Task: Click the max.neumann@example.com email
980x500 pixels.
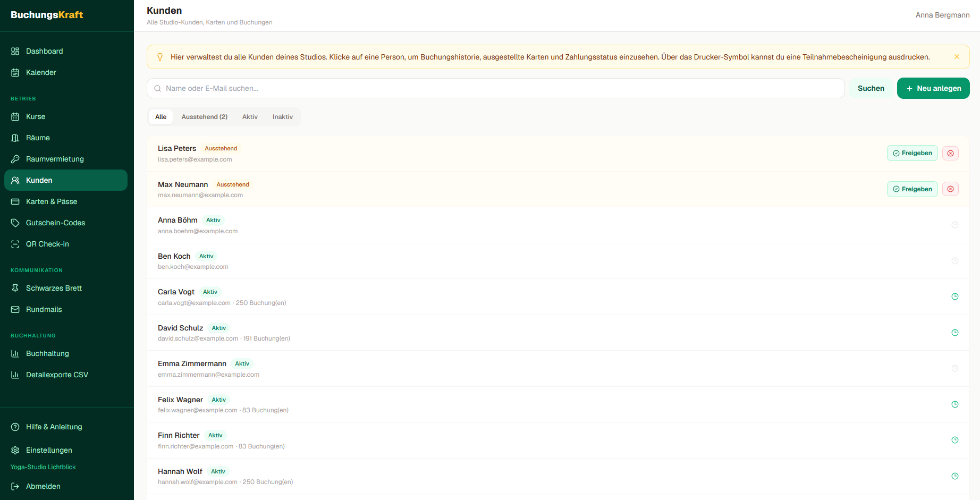Action: tap(200, 195)
